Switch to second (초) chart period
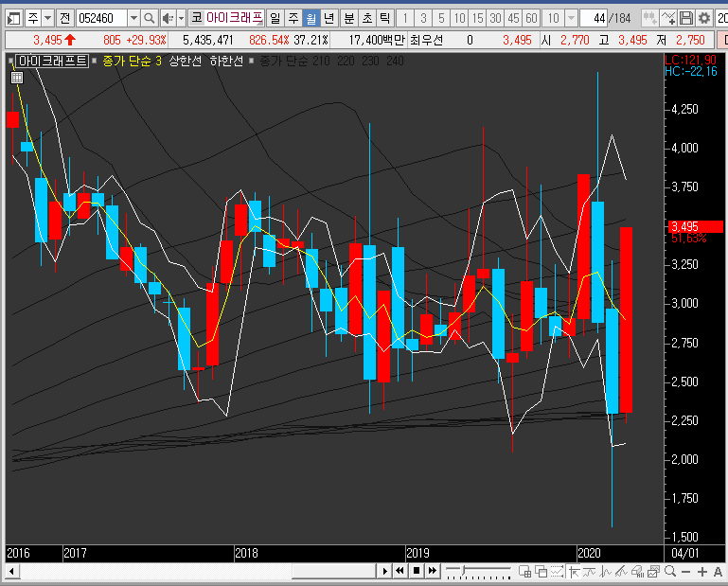Image resolution: width=728 pixels, height=586 pixels. click(367, 19)
